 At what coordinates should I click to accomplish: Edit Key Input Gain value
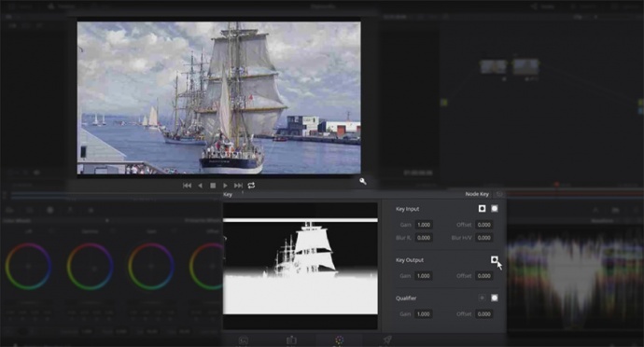coord(424,225)
